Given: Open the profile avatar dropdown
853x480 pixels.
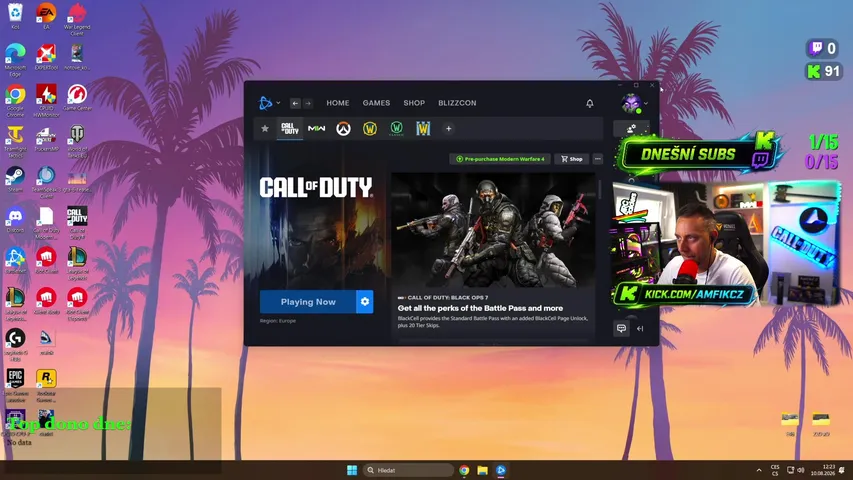Looking at the screenshot, I should [634, 103].
